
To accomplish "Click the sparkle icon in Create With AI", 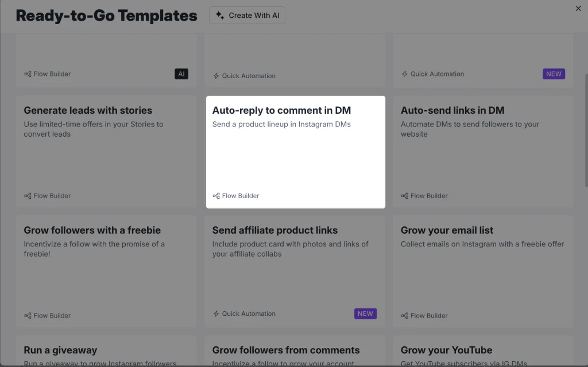I will (x=220, y=16).
